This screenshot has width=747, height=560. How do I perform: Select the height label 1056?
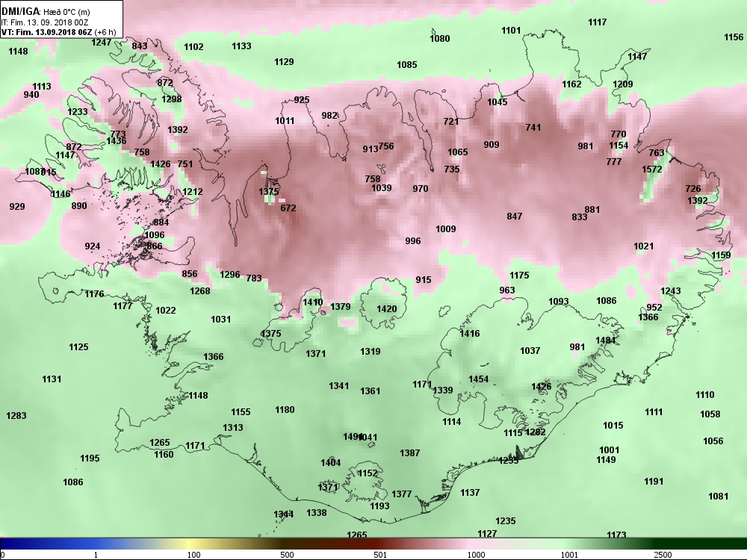pyautogui.click(x=713, y=441)
